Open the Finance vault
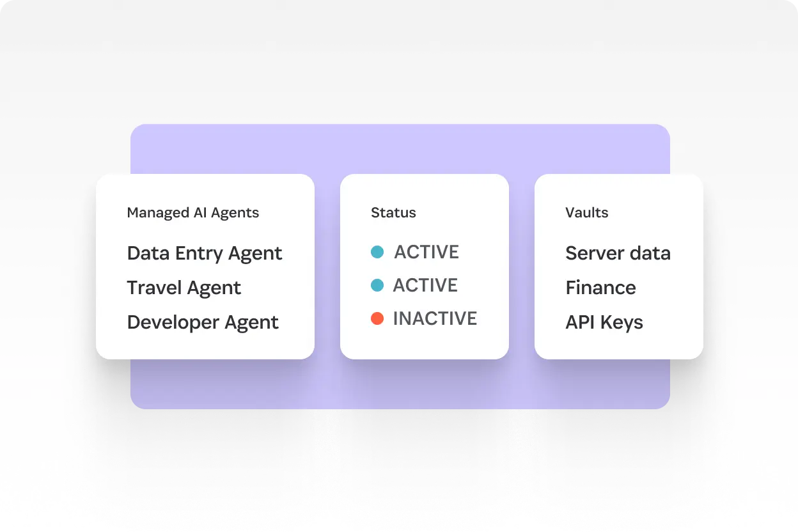 click(601, 288)
